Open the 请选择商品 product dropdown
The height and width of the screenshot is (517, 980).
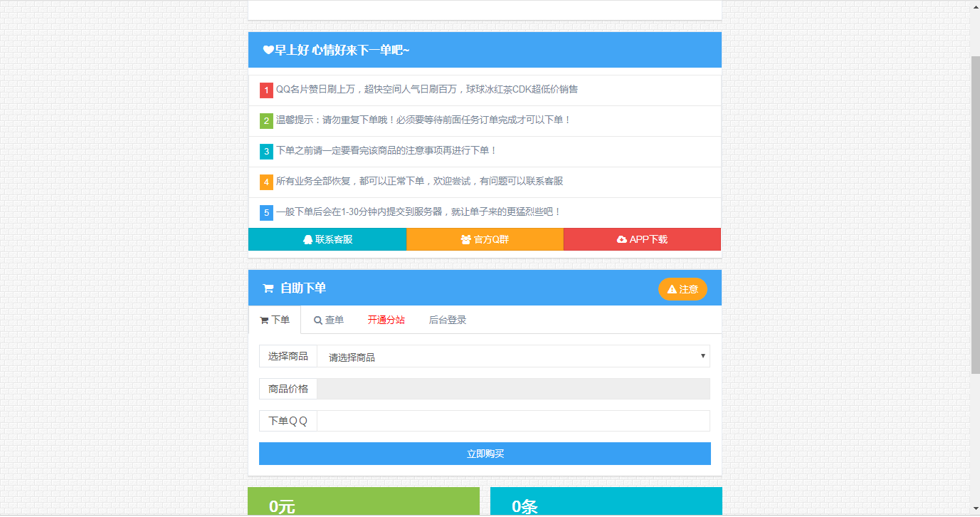(x=512, y=357)
